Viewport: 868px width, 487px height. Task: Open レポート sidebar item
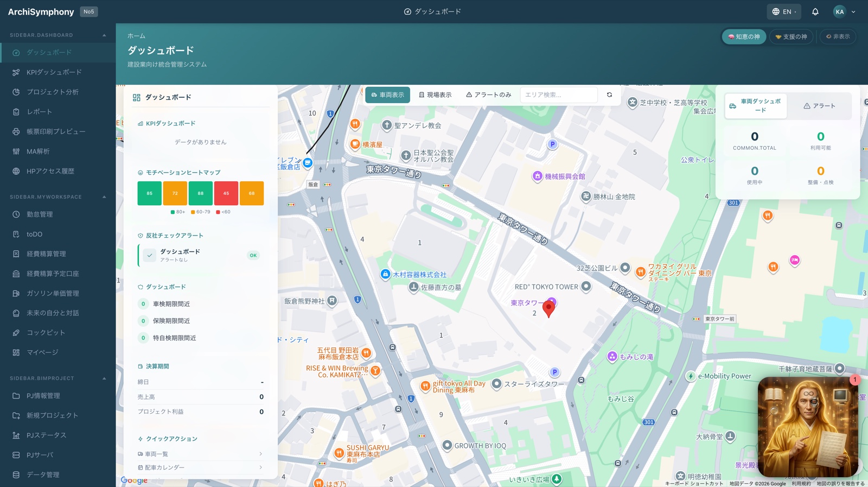coord(58,112)
